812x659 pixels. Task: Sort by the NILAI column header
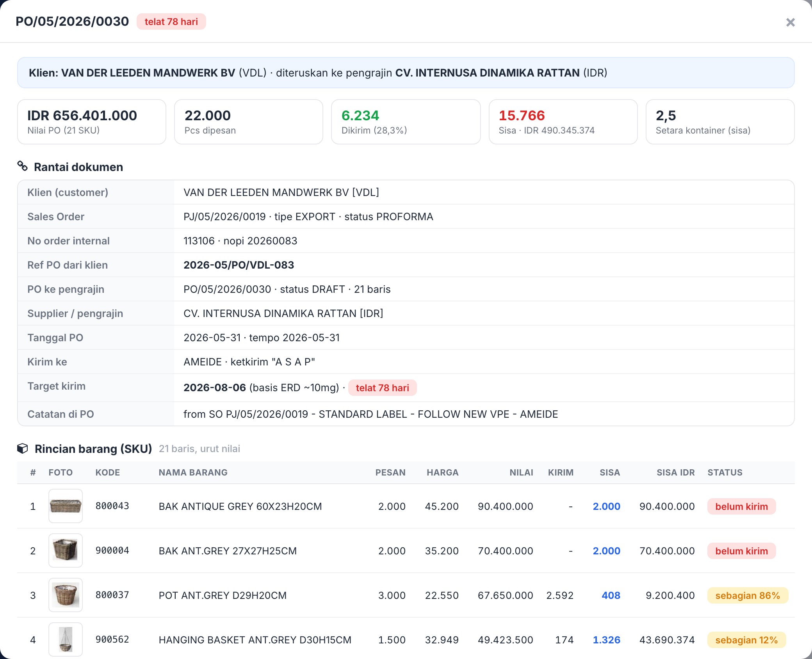coord(521,472)
